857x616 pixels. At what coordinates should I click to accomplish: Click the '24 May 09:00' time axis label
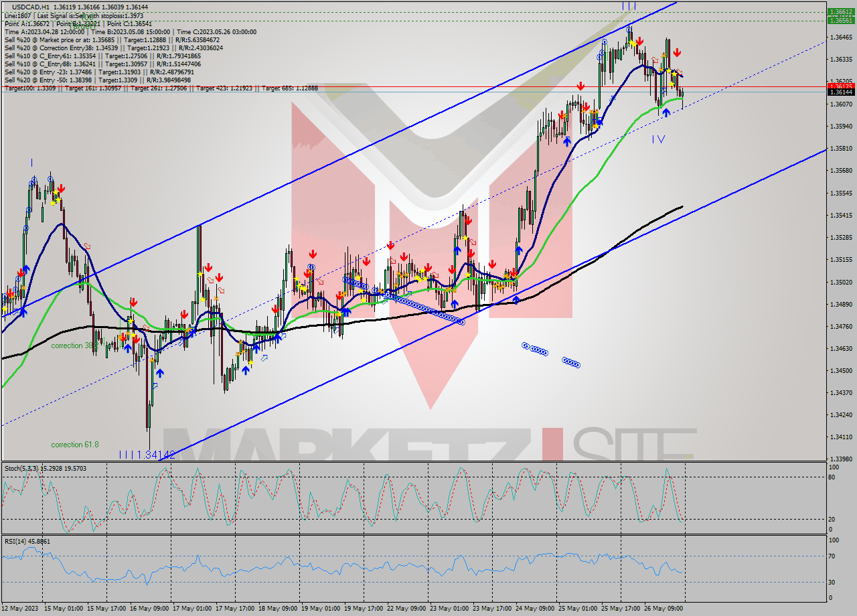pyautogui.click(x=534, y=608)
